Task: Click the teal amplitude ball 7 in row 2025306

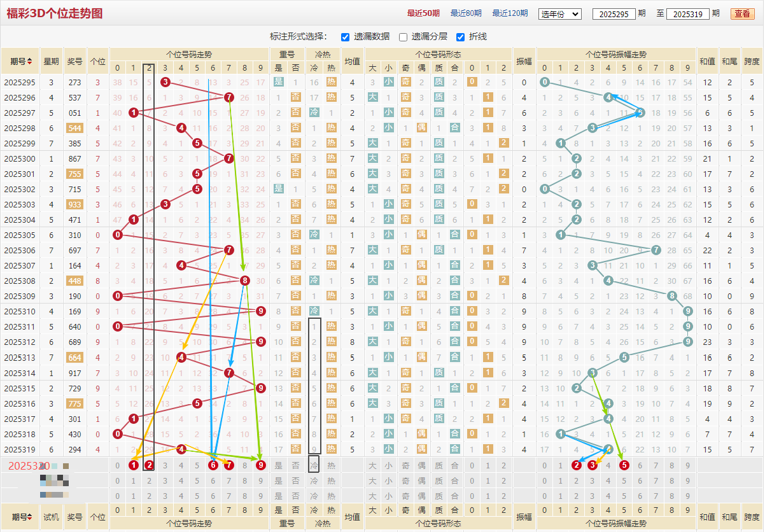Action: coord(656,250)
